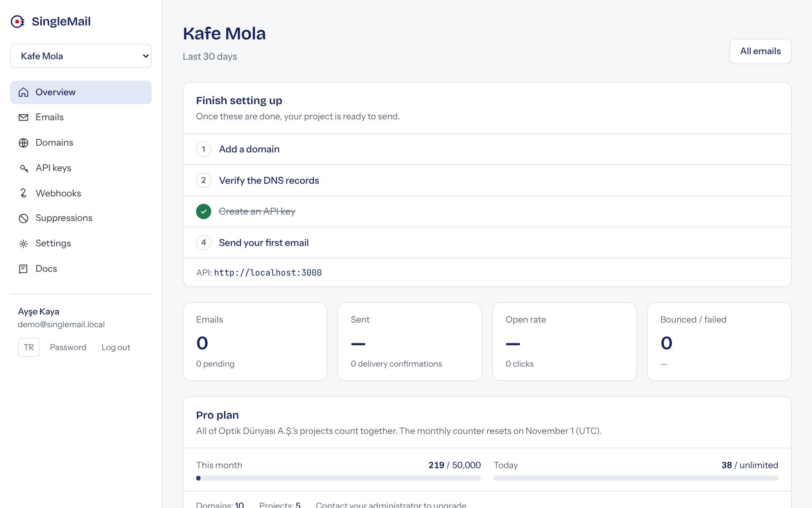Click the This month usage progress bar
Viewport: 812px width, 508px height.
[x=338, y=478]
